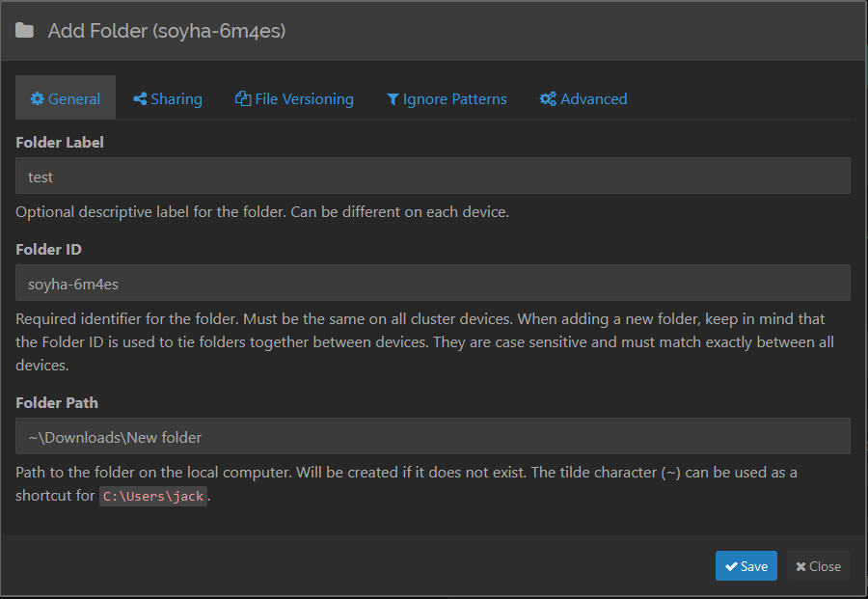
Task: Click the cogs icon beside Advanced
Action: pos(548,99)
